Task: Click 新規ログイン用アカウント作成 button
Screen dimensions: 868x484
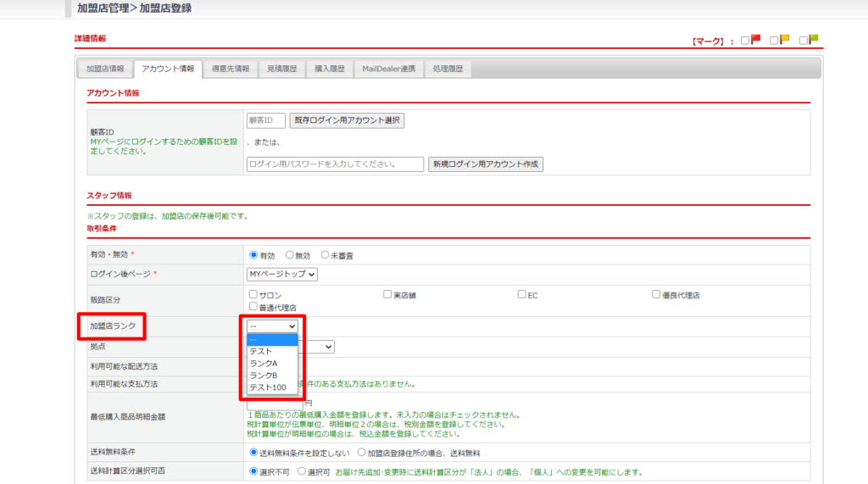Action: click(x=486, y=164)
